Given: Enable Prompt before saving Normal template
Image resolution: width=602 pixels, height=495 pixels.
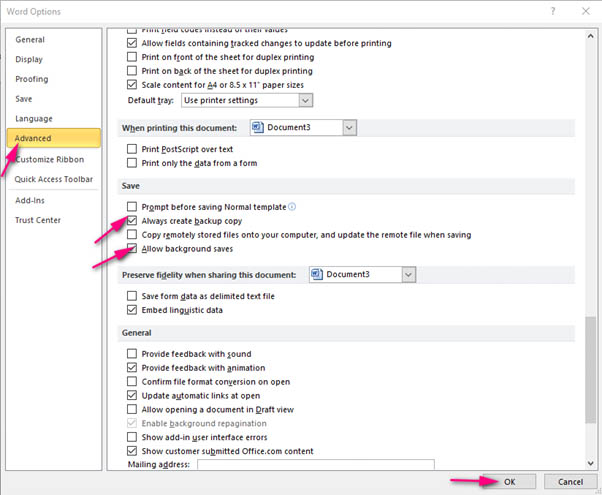Looking at the screenshot, I should point(132,207).
